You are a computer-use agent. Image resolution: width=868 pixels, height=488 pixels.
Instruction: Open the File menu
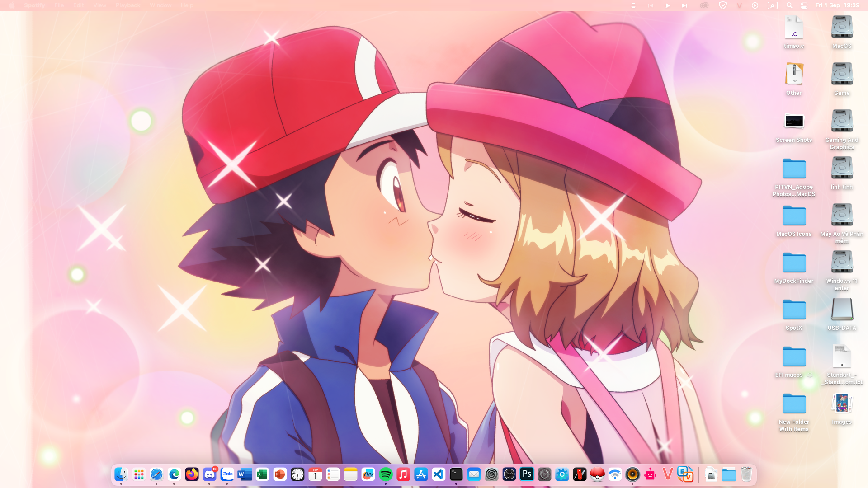59,5
